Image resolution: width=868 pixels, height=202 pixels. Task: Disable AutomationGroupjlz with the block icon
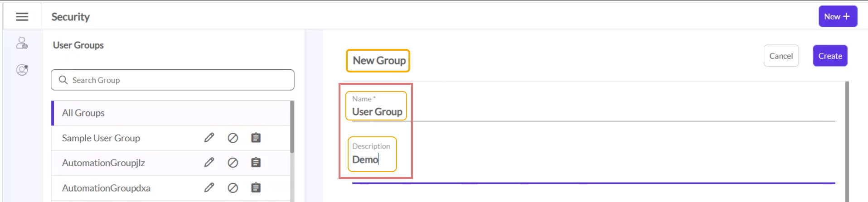point(233,163)
